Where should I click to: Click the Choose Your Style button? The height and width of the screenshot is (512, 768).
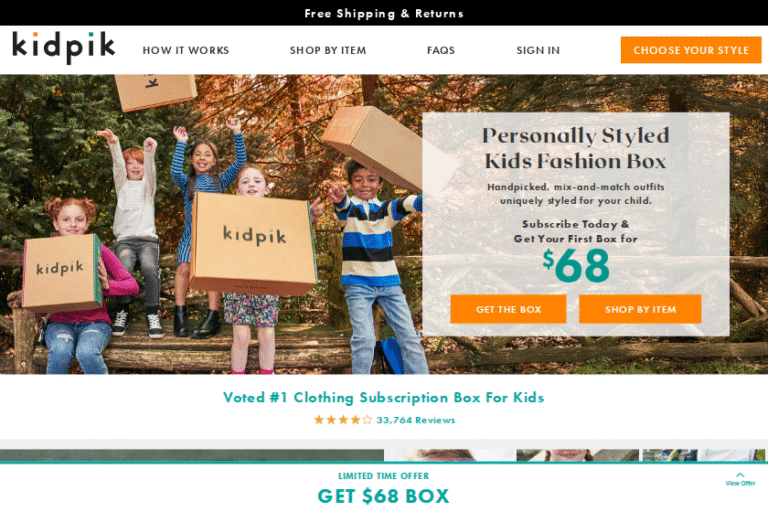click(x=691, y=50)
